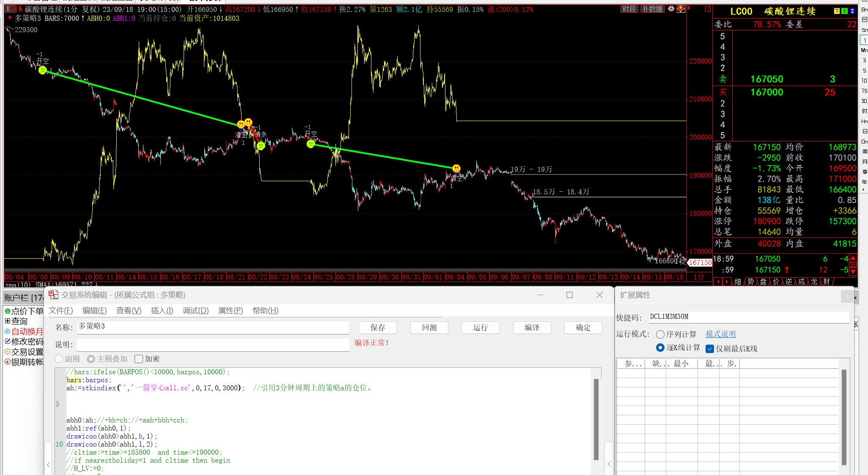
Task: Click the 编译 button
Action: point(532,328)
